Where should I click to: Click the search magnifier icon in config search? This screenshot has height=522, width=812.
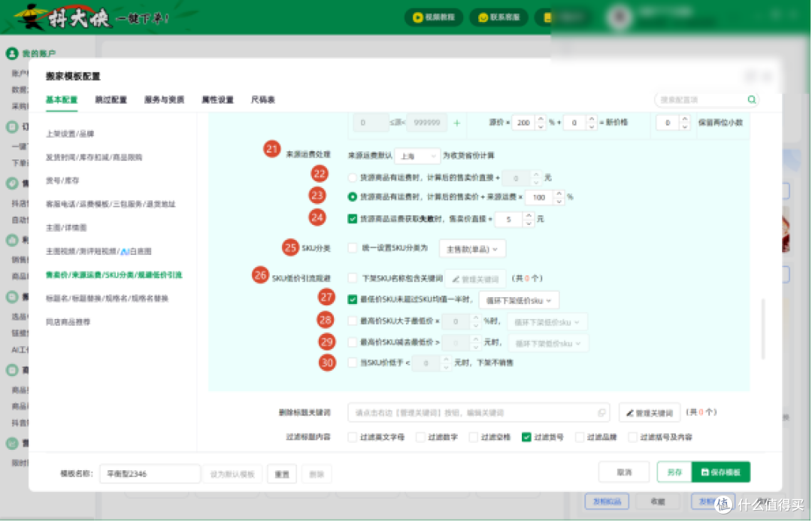point(751,99)
